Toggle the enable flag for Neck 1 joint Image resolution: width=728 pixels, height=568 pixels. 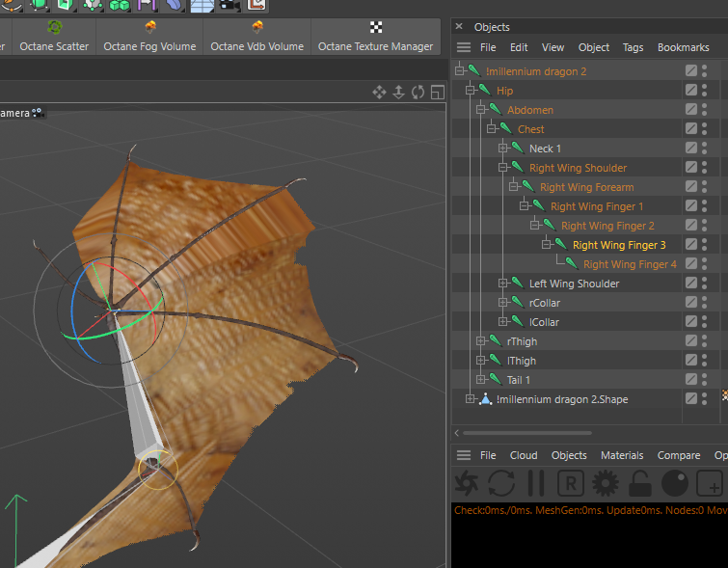point(690,149)
